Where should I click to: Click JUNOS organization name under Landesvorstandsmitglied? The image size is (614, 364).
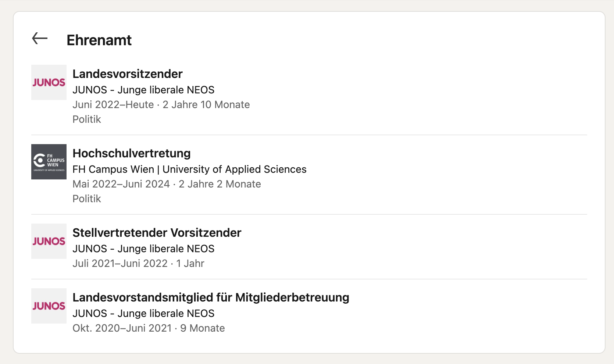143,314
